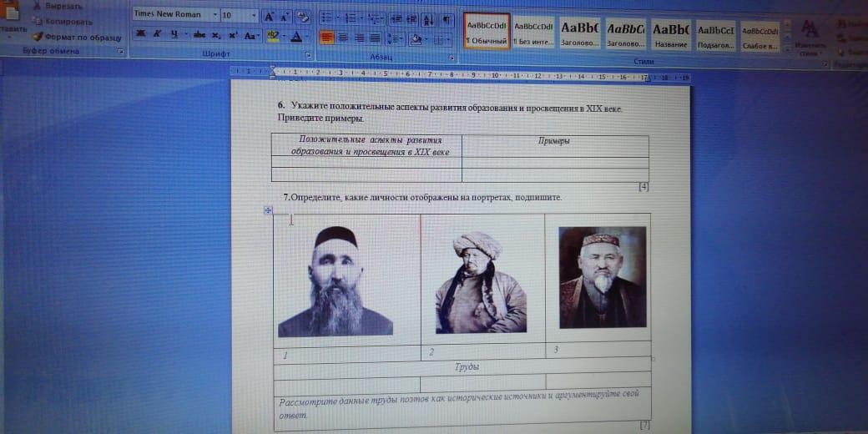868x434 pixels.
Task: Activate Формат по образцу format painter
Action: pos(77,37)
